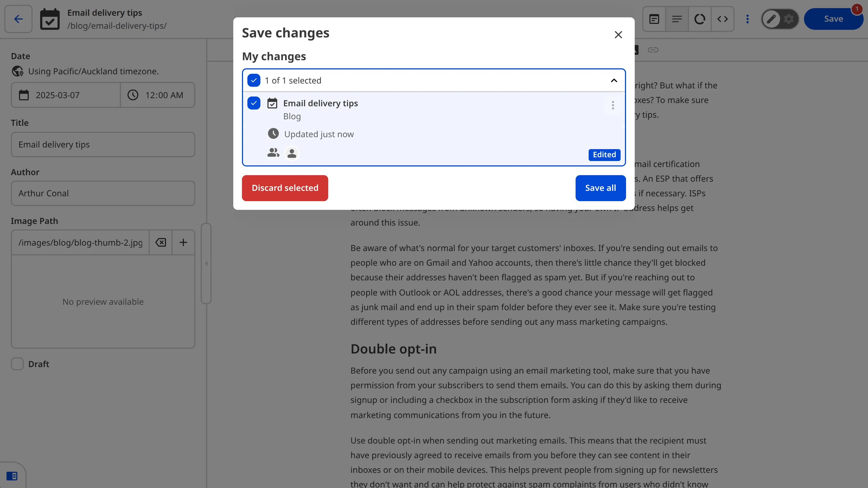Click the sidebar collapse handle
The width and height of the screenshot is (868, 488).
206,263
